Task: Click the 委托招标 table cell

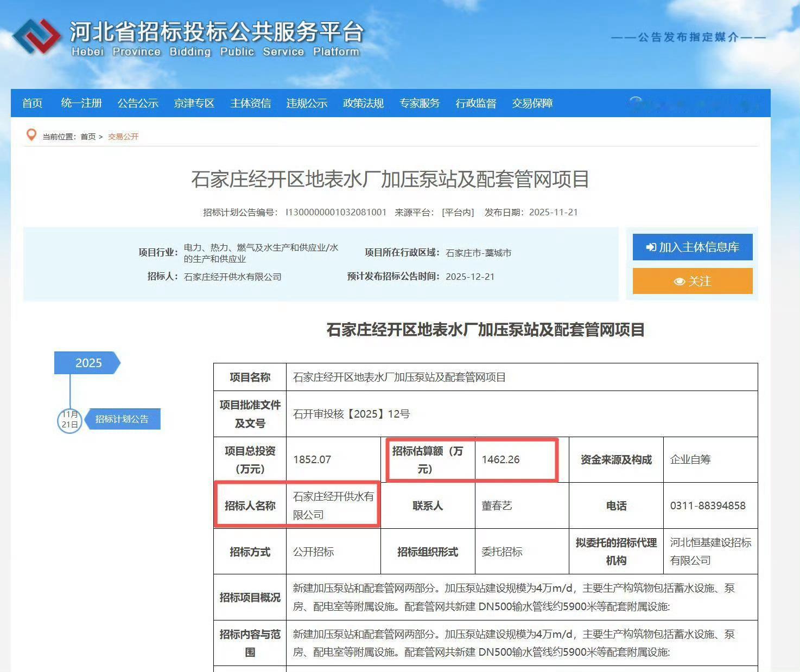Action: (x=522, y=552)
